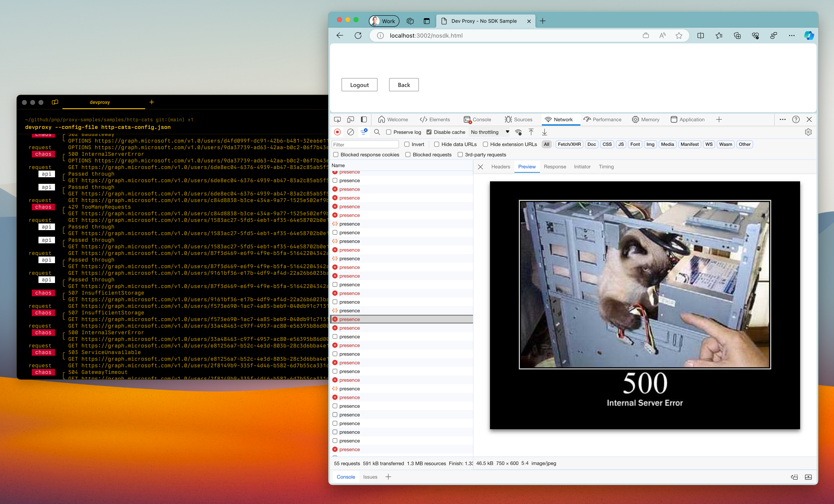The height and width of the screenshot is (504, 834).
Task: Select the inspect element tool
Action: (x=337, y=119)
